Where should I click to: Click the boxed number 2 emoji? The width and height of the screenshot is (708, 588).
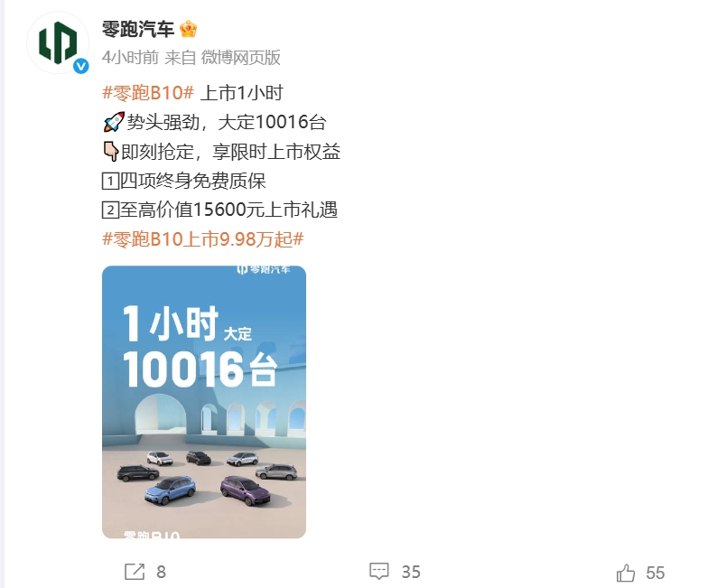point(110,210)
